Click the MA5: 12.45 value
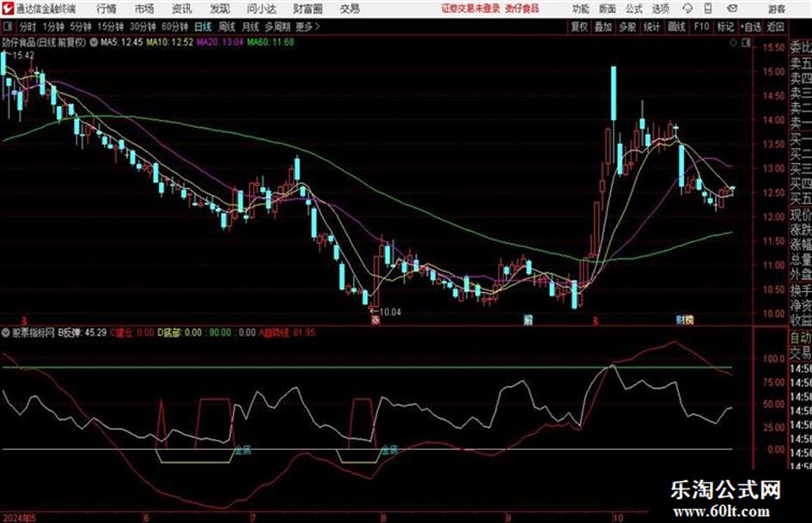The width and height of the screenshot is (812, 523). point(122,42)
